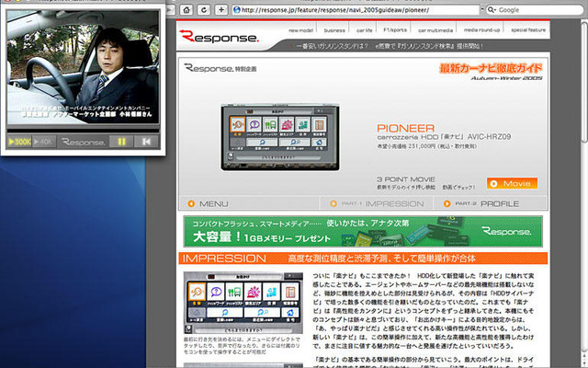This screenshot has width=588, height=368.
Task: Click the large navigation unit product image
Action: [x=280, y=137]
